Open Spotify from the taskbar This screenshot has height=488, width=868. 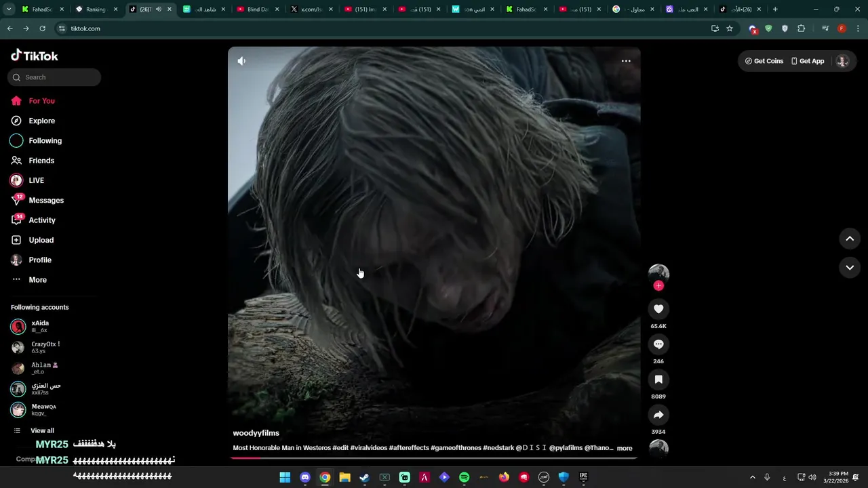(464, 477)
